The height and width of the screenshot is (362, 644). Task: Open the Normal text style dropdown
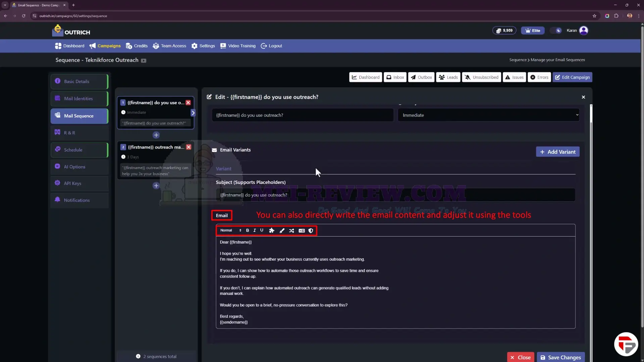[231, 230]
